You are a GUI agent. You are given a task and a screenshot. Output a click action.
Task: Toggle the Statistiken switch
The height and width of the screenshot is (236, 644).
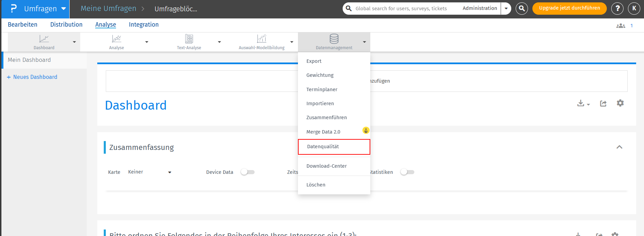pos(407,172)
